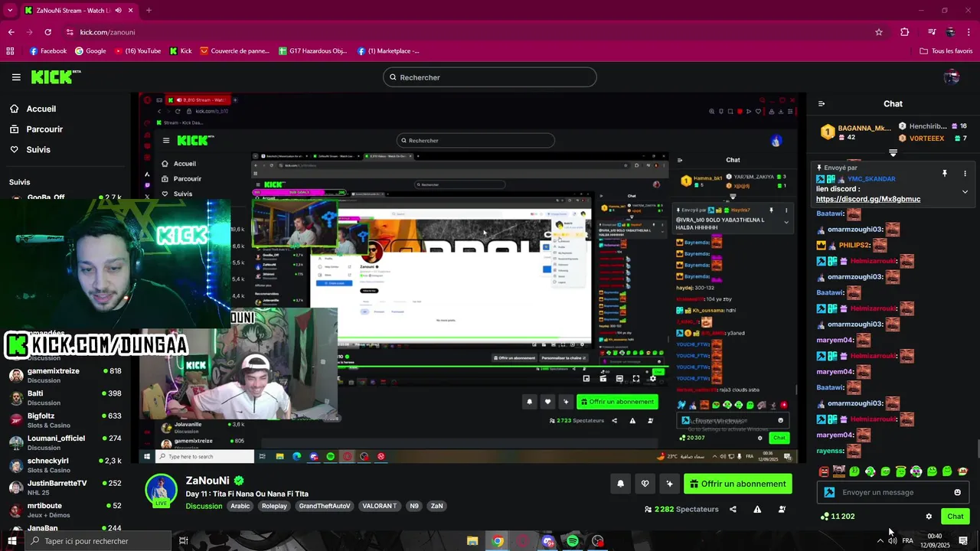This screenshot has height=551, width=980.
Task: Report the stream via the warning triangle icon
Action: (757, 509)
